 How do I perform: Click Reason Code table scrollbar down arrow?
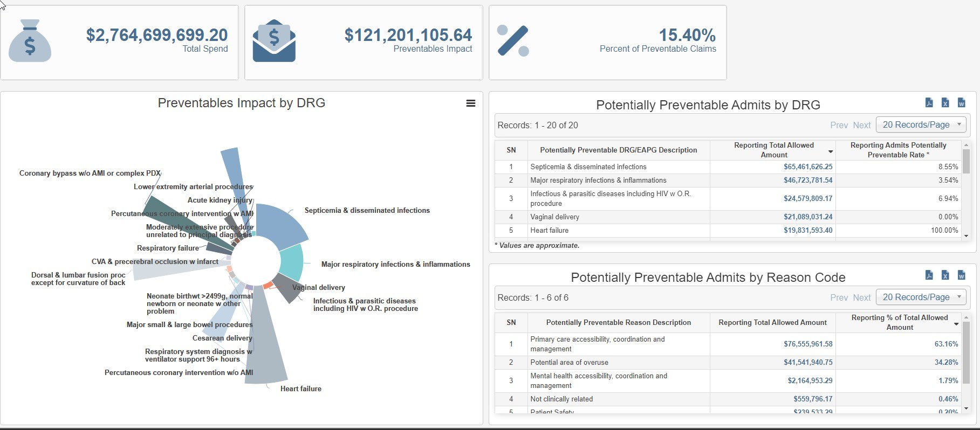tap(966, 408)
